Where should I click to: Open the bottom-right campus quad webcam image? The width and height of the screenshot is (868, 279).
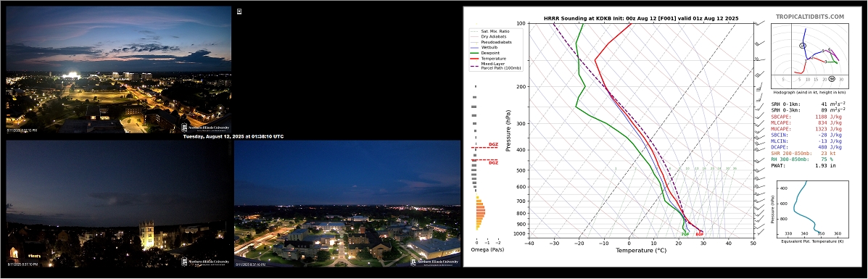pyautogui.click(x=347, y=204)
